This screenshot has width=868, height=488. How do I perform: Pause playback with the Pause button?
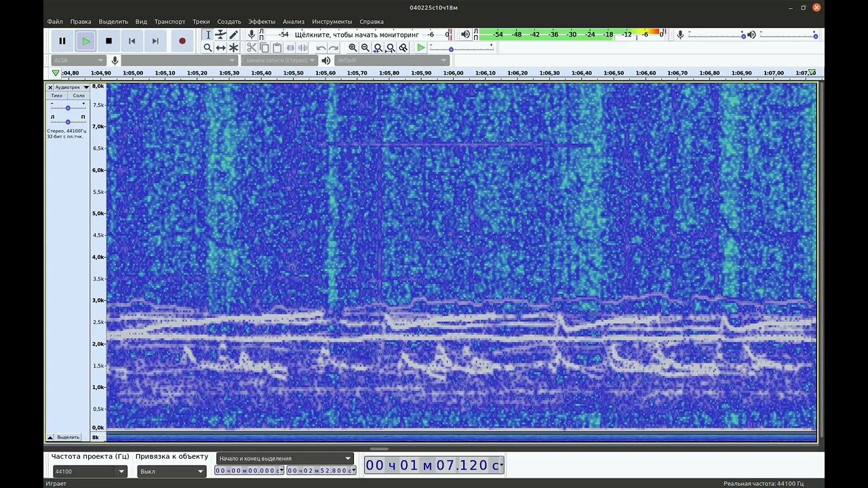coord(62,41)
